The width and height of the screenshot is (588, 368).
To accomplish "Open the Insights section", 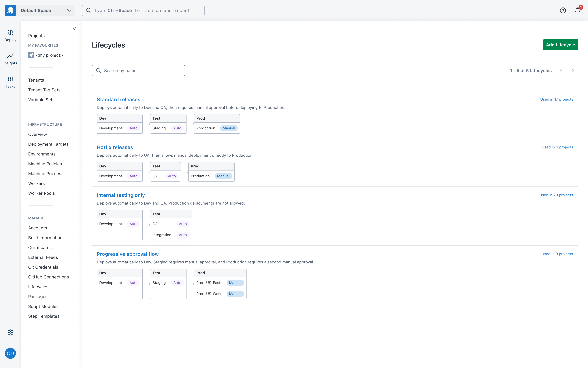I will 10,59.
